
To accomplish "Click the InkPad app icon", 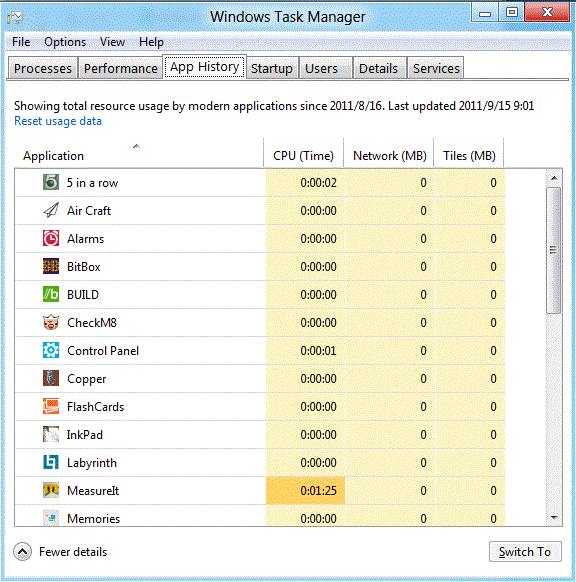I will 51,434.
